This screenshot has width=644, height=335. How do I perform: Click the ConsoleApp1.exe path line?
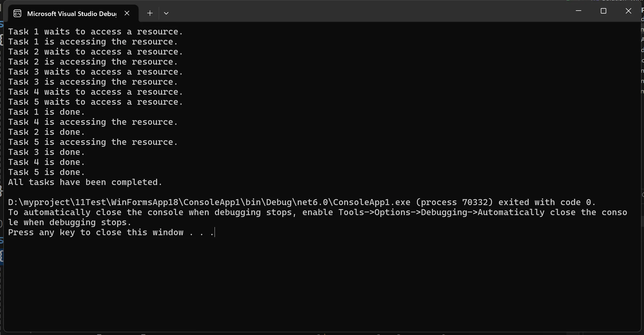click(302, 202)
